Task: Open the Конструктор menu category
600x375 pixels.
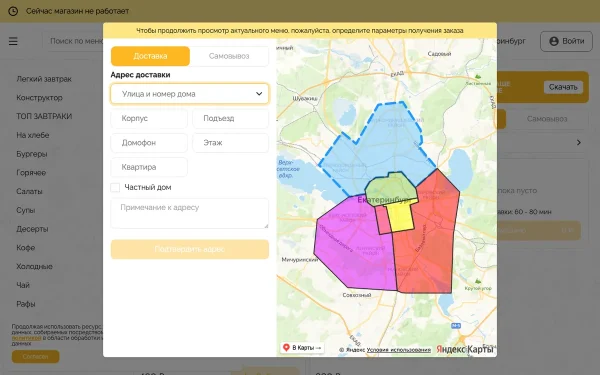Action: click(x=39, y=98)
